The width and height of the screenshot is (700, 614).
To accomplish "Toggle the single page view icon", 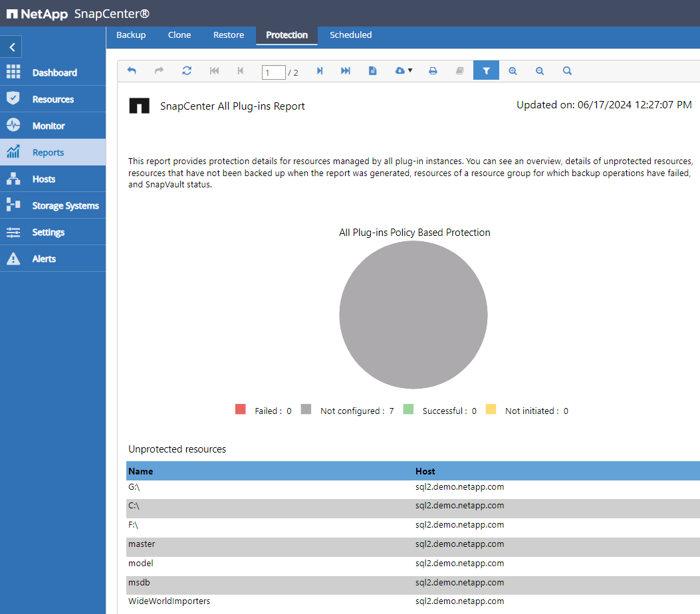I will click(373, 70).
